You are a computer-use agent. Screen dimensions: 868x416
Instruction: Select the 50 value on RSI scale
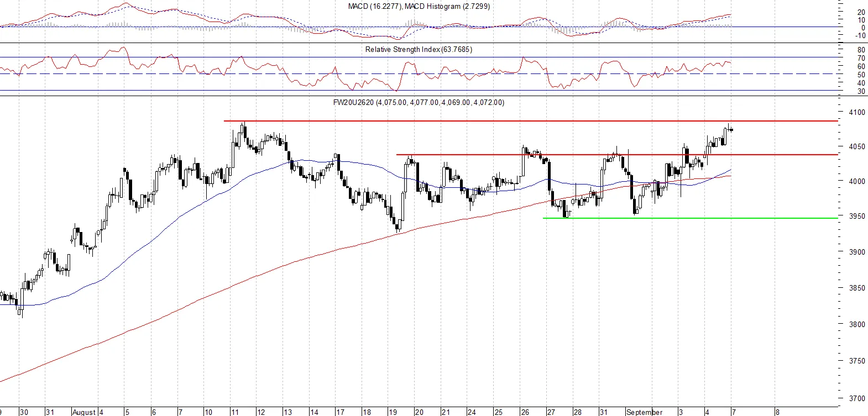click(861, 75)
